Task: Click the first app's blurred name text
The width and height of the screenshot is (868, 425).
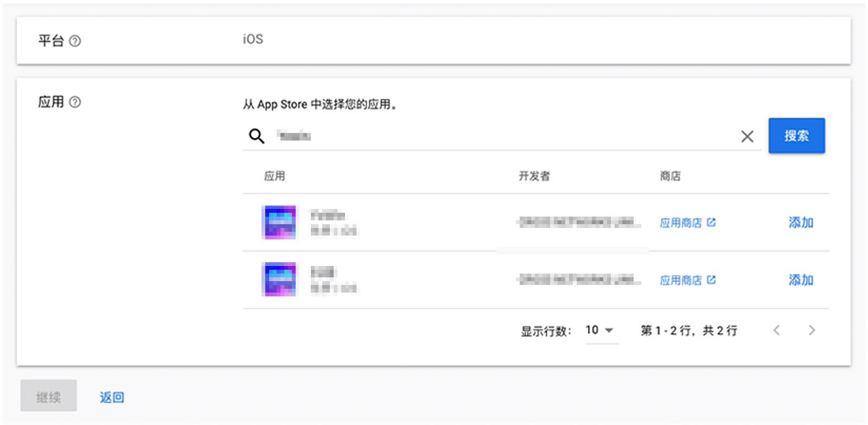Action: 327,215
